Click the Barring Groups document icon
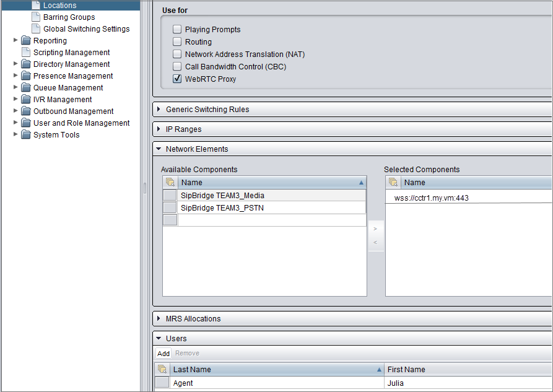Screen dimensions: 553x392 [x=36, y=17]
